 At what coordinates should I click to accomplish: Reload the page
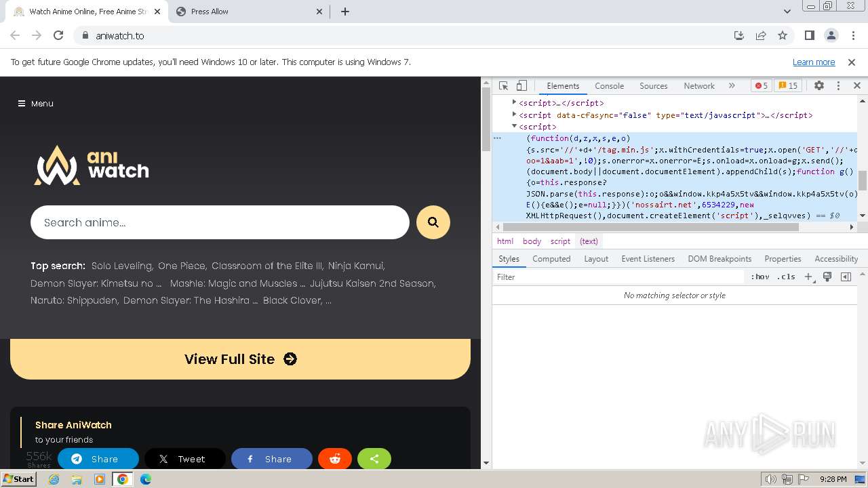click(58, 36)
